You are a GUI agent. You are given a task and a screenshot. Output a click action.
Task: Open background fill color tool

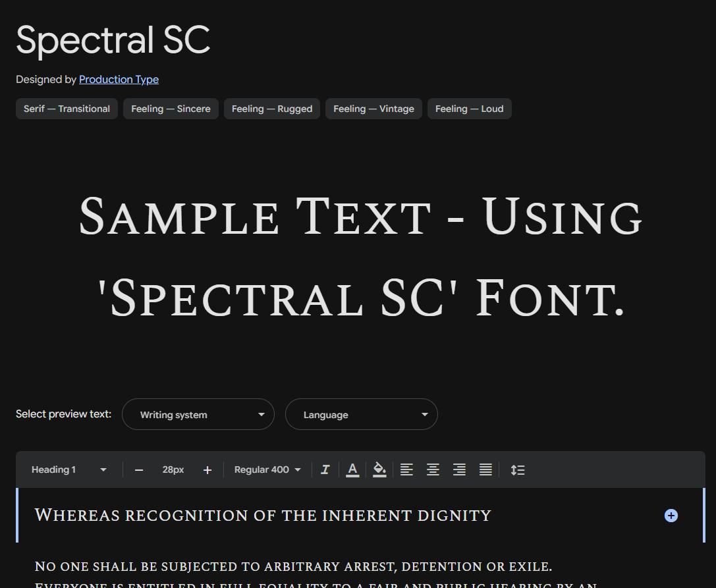379,469
